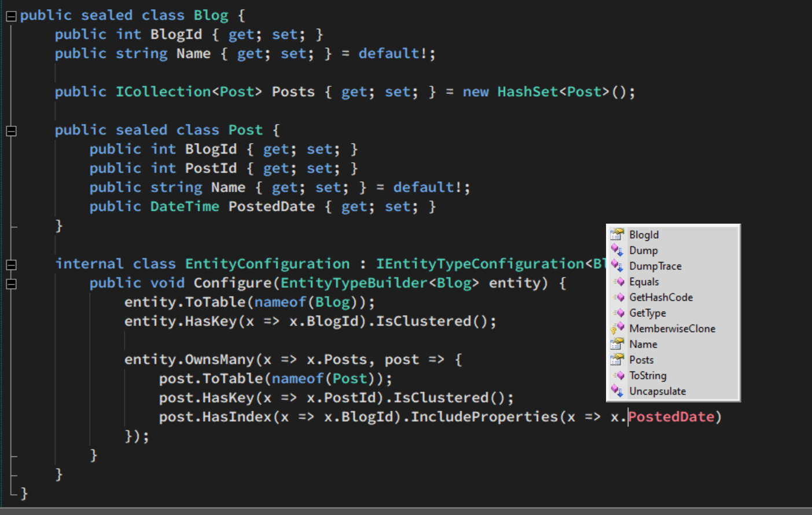Click the GetType method icon
Image resolution: width=812 pixels, height=515 pixels.
coord(618,313)
